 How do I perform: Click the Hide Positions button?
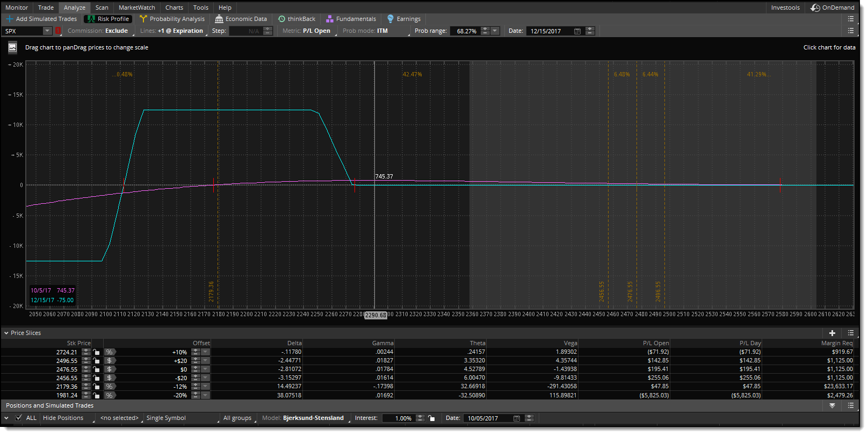coord(63,418)
